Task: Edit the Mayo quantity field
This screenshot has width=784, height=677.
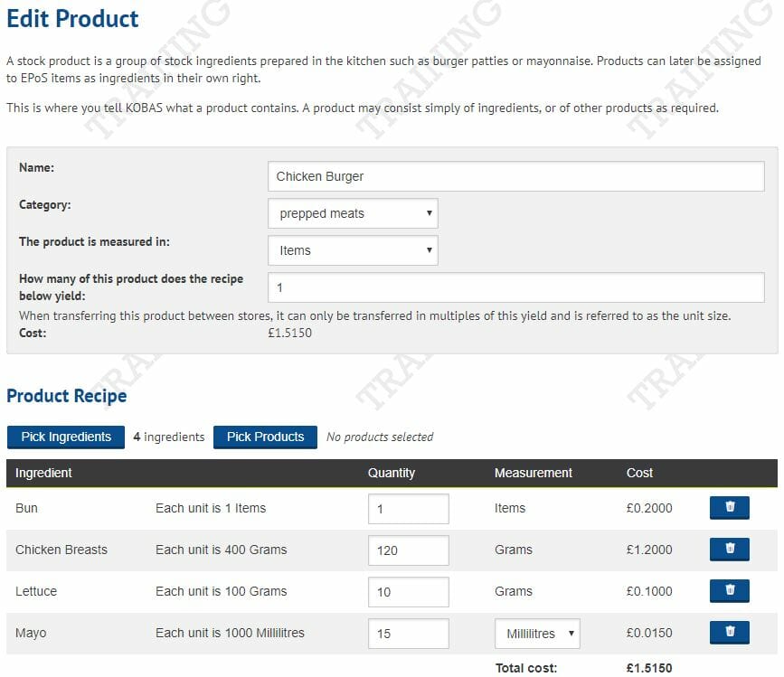Action: click(408, 634)
